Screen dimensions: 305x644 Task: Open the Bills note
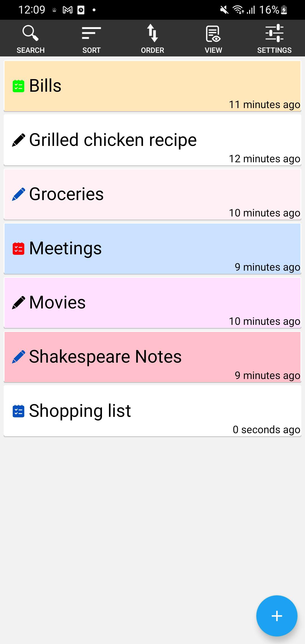[152, 86]
